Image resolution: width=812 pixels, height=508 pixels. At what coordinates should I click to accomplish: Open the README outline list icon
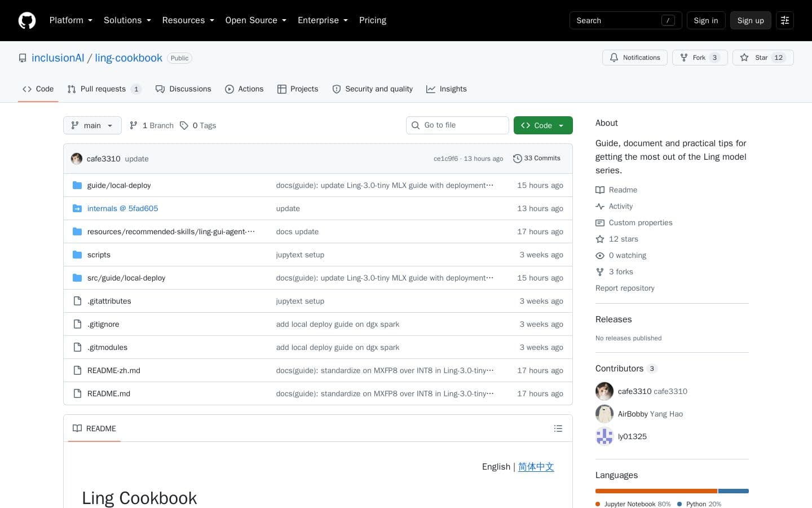click(x=558, y=428)
